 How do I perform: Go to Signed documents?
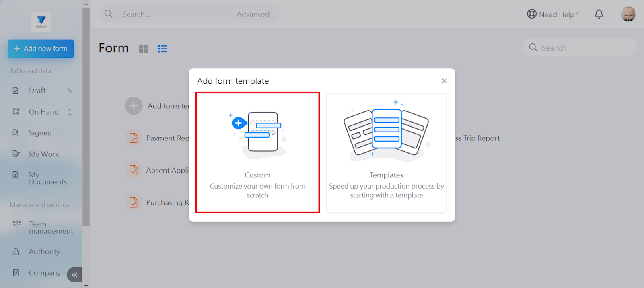[x=40, y=133]
